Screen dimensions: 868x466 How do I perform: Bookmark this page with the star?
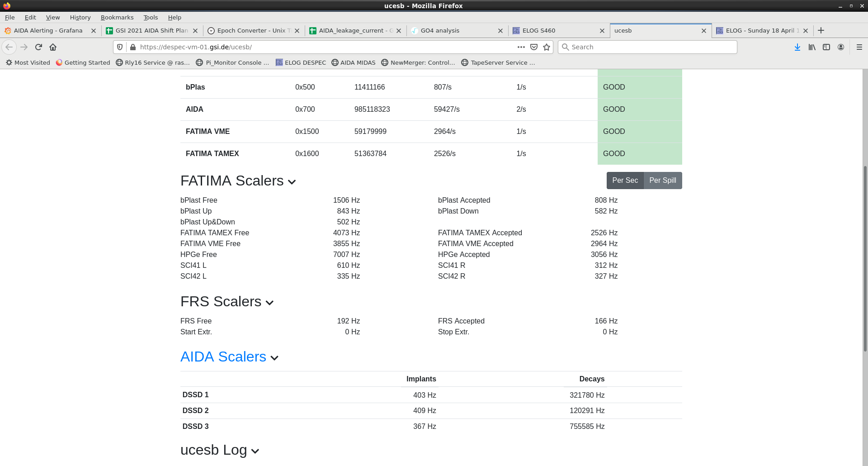[547, 47]
